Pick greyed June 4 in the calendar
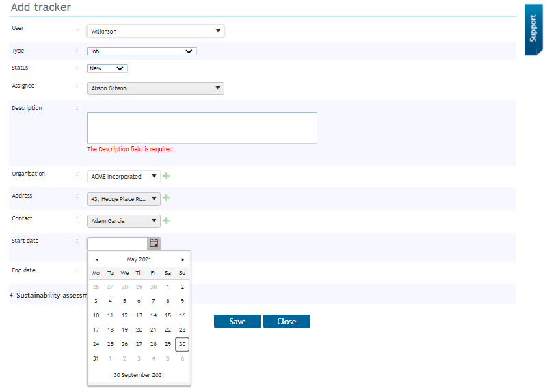Screen dimensions: 545x392 (x=153, y=358)
